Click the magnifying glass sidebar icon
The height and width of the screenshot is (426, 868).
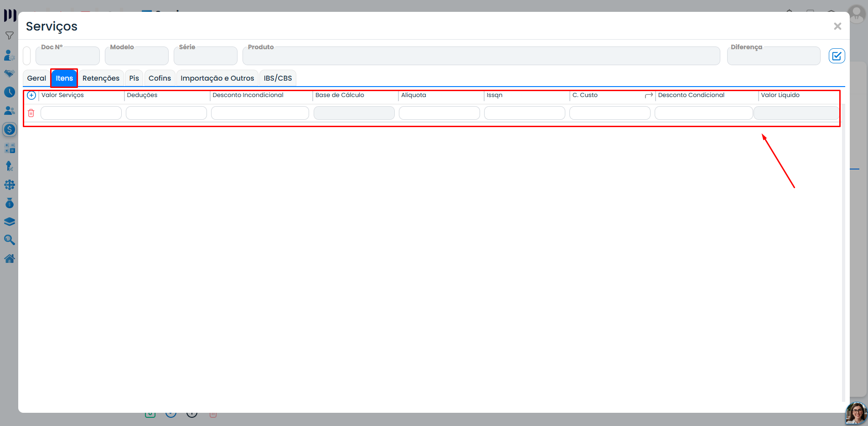10,240
